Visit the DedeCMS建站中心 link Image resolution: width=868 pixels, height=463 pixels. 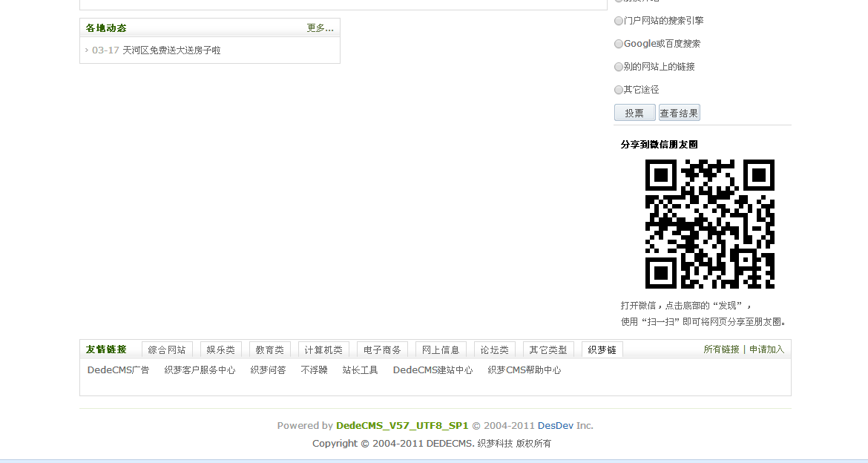pos(433,370)
